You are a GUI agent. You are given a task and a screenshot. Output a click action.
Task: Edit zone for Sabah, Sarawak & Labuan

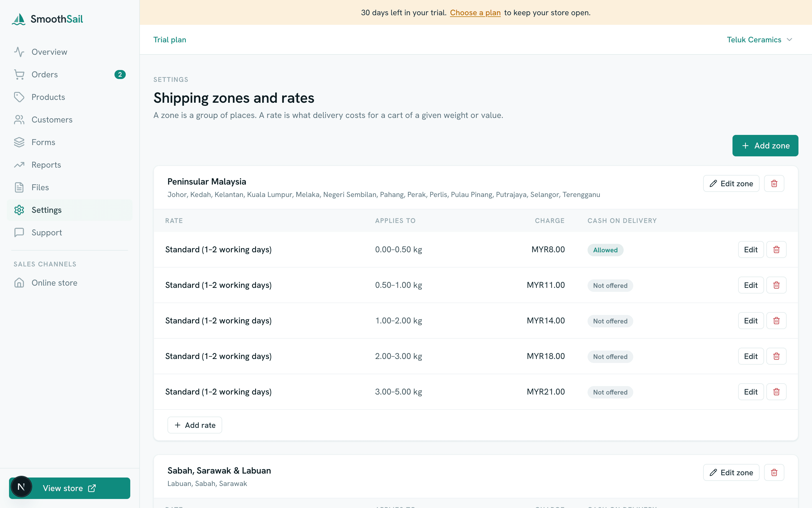(x=731, y=473)
